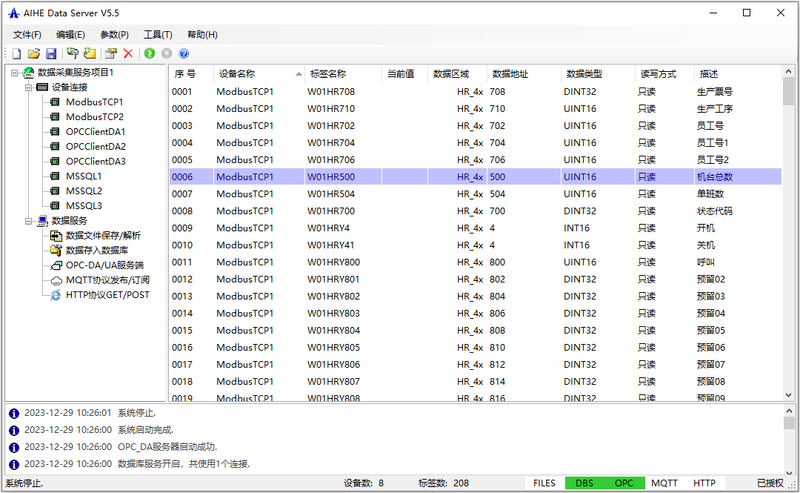This screenshot has height=493, width=800.
Task: Select the 数据采集服务项目1 root tree item
Action: tap(76, 72)
